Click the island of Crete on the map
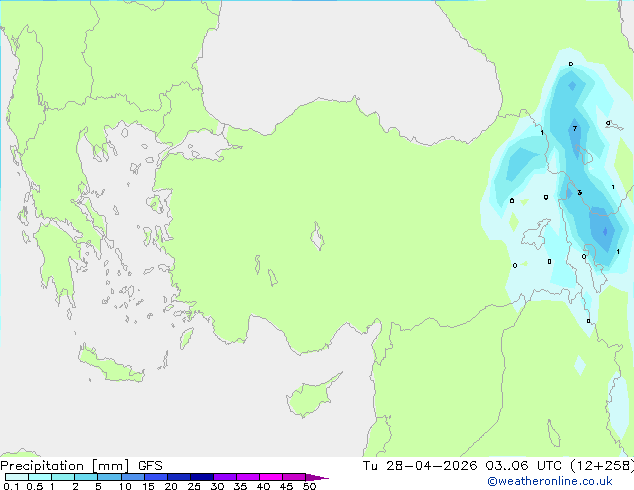Viewport: 634px width, 490px height. (111, 365)
